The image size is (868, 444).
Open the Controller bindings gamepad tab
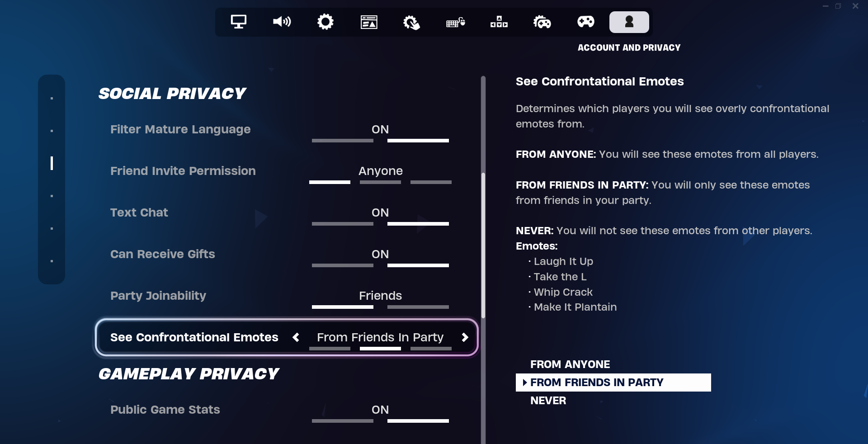585,22
